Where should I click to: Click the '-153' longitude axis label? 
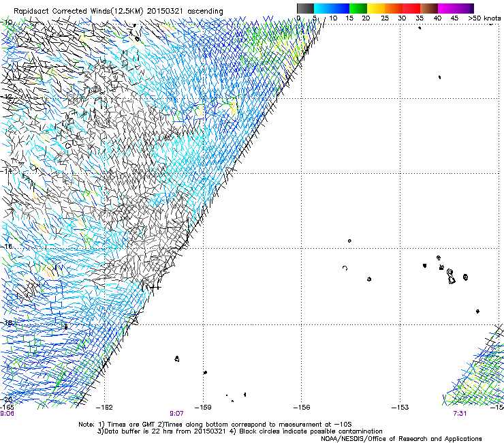coord(400,408)
